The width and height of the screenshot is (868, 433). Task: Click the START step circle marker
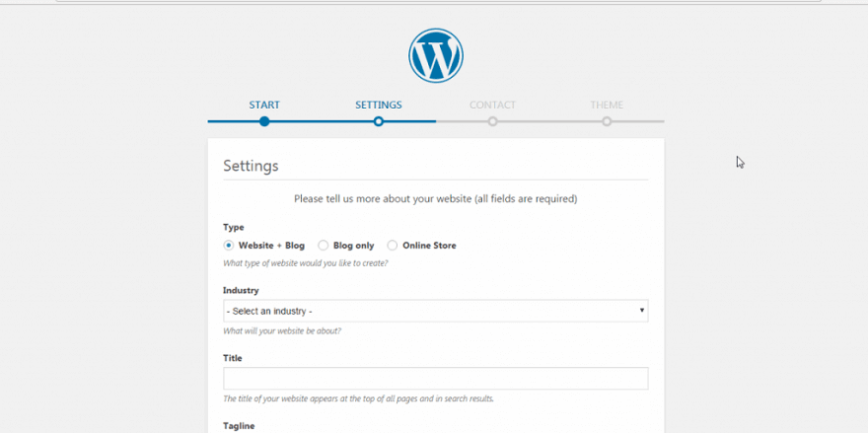(x=264, y=121)
